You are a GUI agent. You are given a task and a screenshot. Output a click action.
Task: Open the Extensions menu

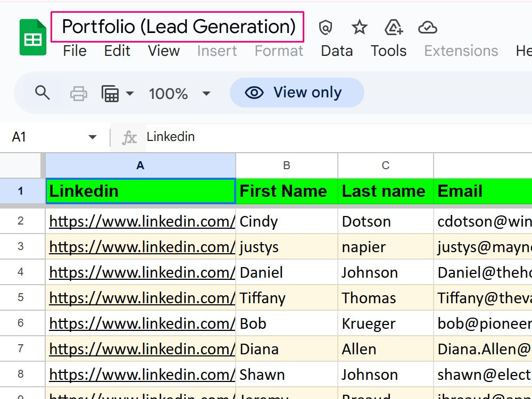(x=461, y=51)
